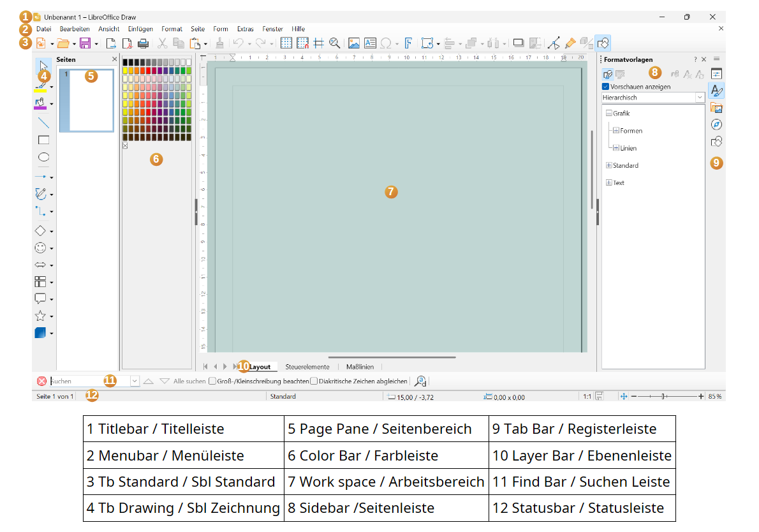The width and height of the screenshot is (759, 532).
Task: Click the Insert Text Box icon
Action: click(371, 43)
